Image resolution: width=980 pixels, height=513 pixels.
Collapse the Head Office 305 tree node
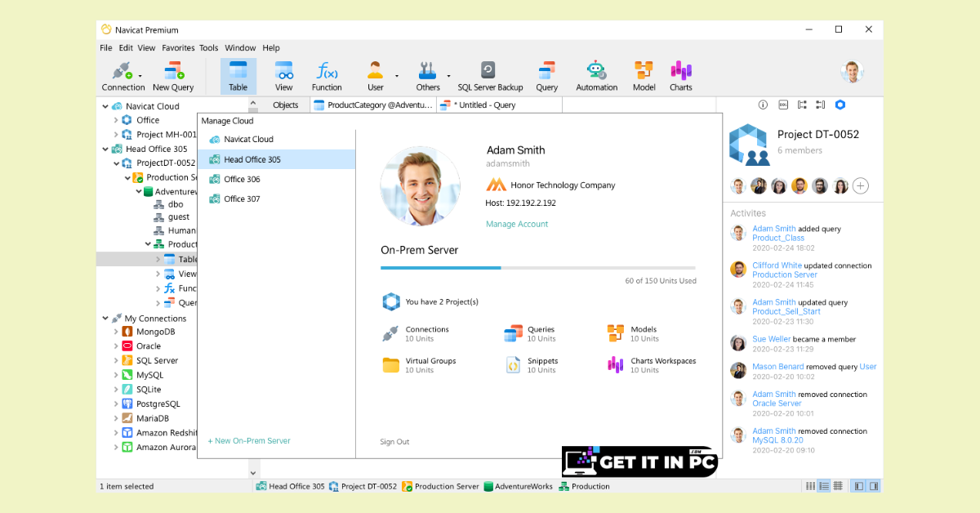[x=105, y=149]
